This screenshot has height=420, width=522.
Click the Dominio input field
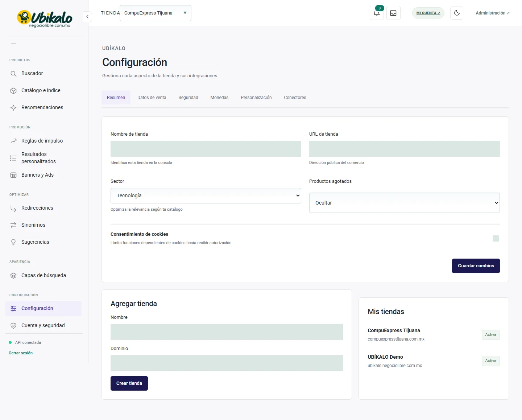(x=227, y=363)
